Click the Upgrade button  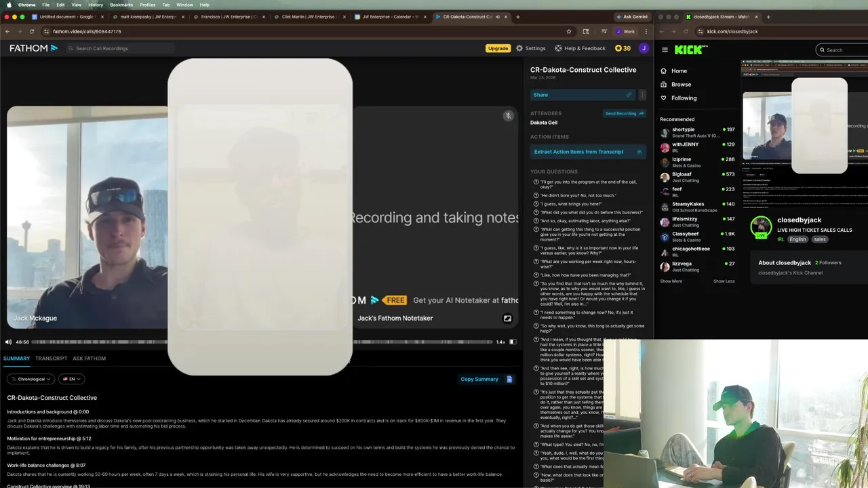pos(498,48)
